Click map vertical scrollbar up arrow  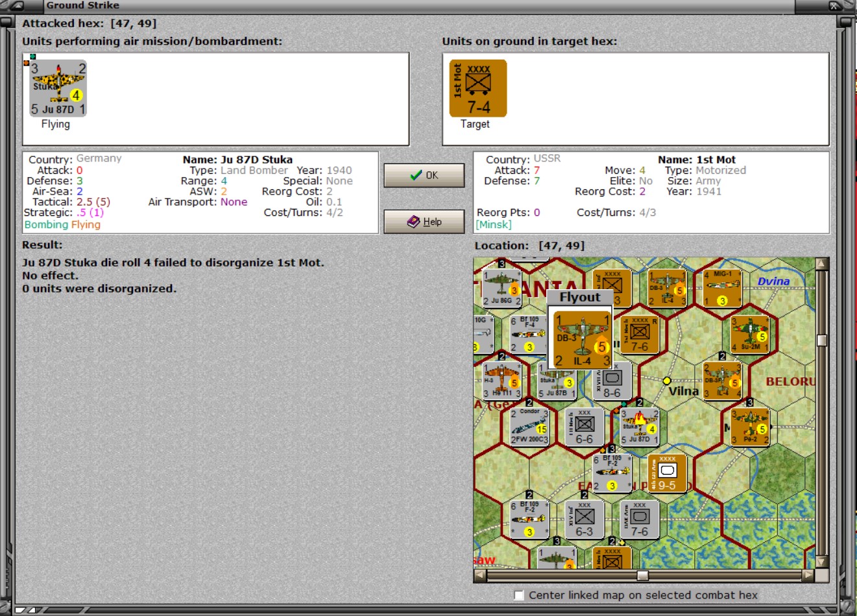click(822, 264)
